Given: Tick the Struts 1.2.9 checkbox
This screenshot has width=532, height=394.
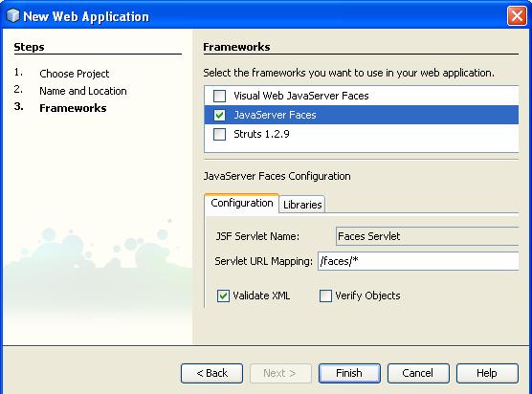Looking at the screenshot, I should point(219,134).
